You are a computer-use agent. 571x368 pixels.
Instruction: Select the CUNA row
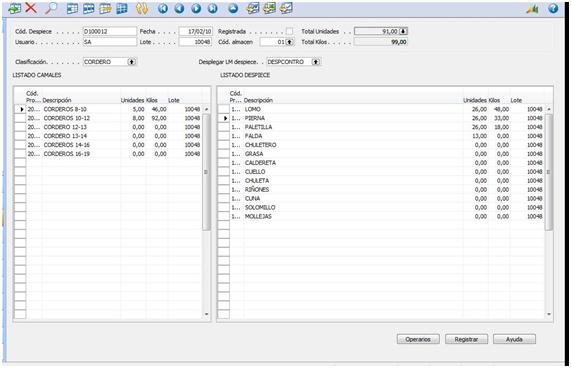tap(381, 198)
